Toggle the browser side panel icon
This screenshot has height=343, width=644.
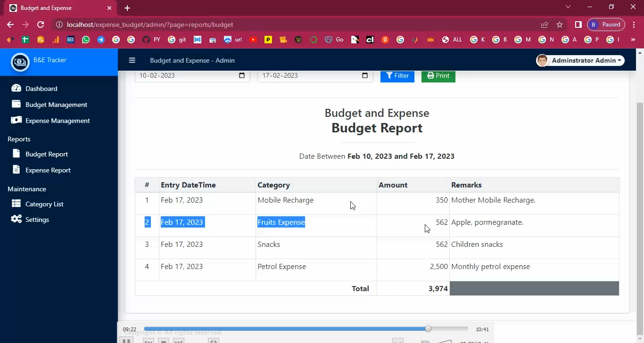click(x=578, y=24)
